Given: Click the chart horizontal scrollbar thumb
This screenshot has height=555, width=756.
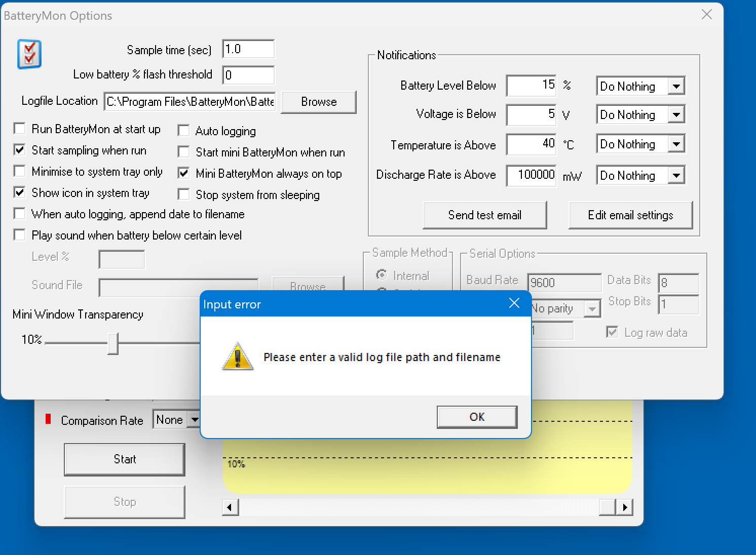Looking at the screenshot, I should (x=608, y=507).
